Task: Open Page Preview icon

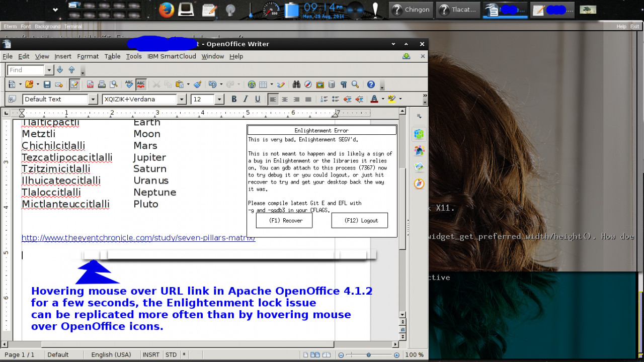Action: pyautogui.click(x=114, y=84)
